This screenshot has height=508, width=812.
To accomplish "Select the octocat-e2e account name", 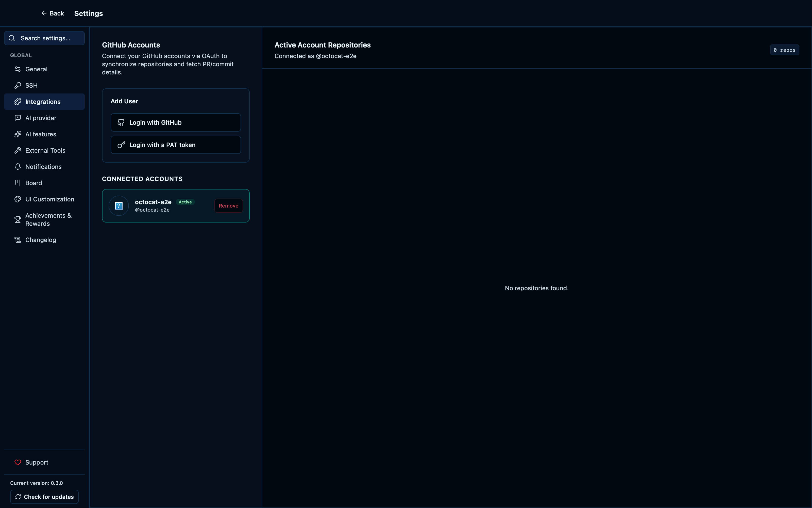I will pos(153,202).
